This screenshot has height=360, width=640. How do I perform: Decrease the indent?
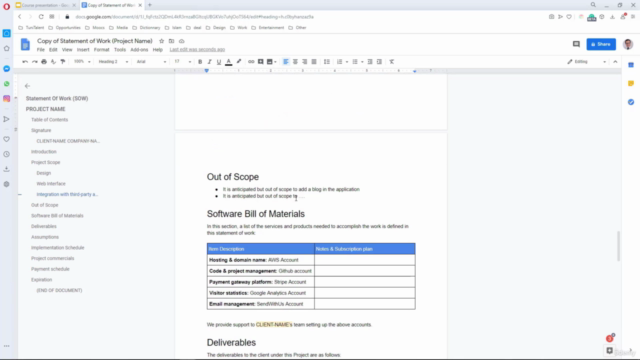[x=370, y=62]
